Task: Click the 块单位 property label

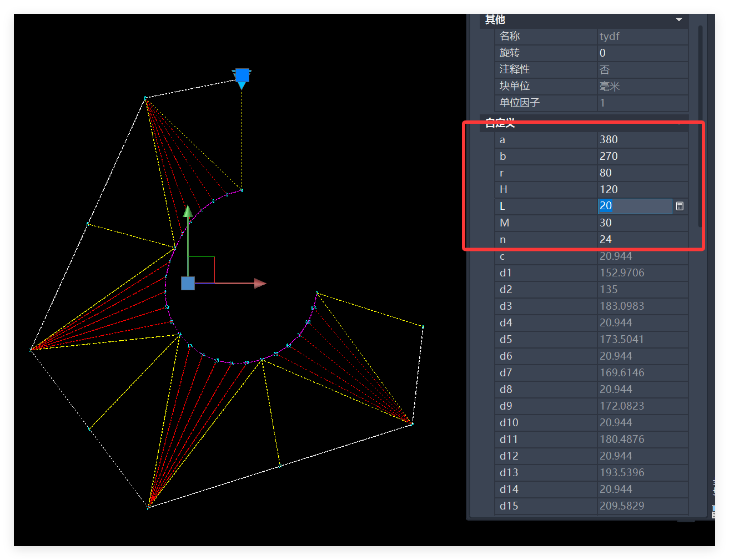Action: pos(515,86)
